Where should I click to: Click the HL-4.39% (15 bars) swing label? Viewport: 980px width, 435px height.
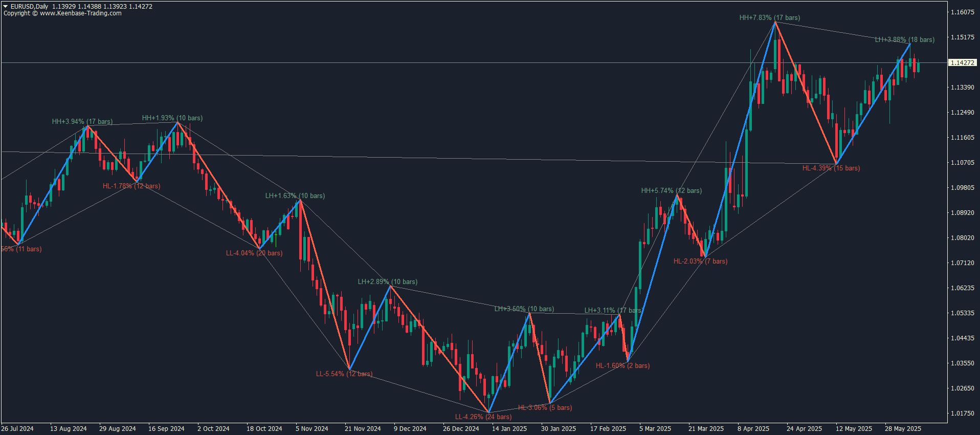pyautogui.click(x=831, y=168)
